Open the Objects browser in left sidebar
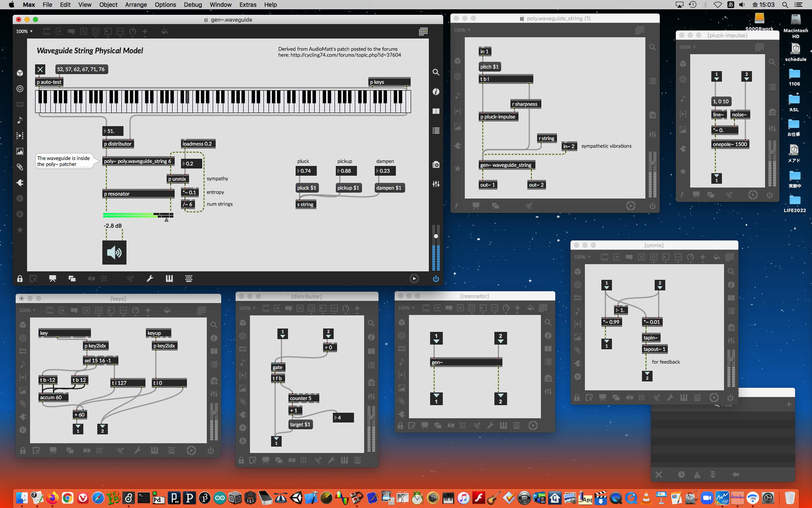The image size is (812, 508). tap(20, 73)
